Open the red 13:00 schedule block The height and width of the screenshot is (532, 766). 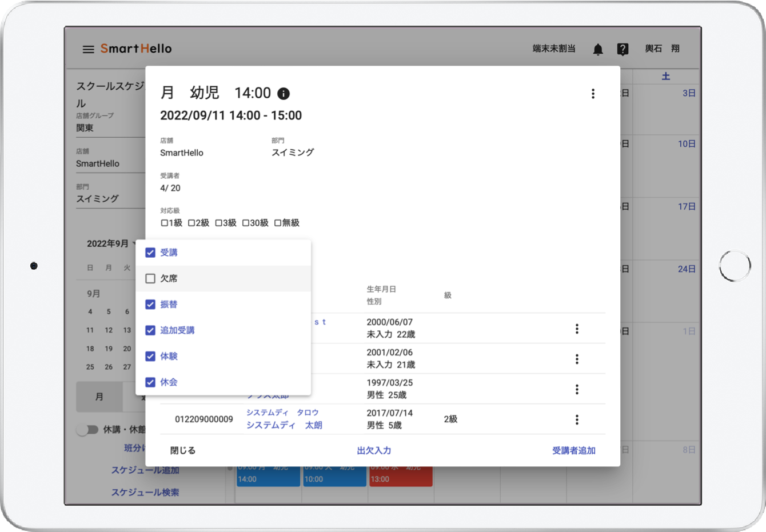pyautogui.click(x=401, y=477)
